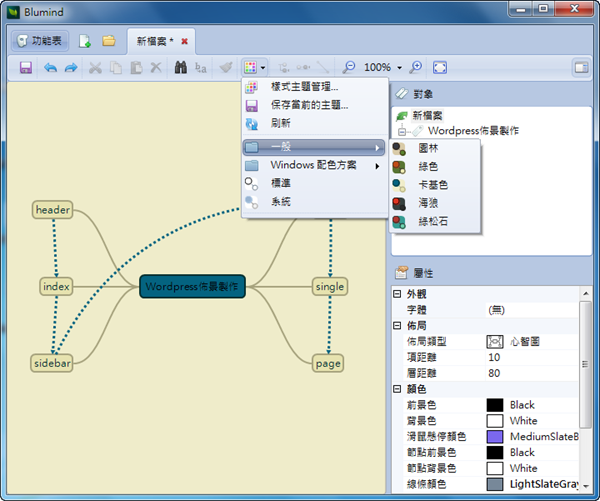Select Wordpress佈景製作 in object tree
The width and height of the screenshot is (600, 501).
point(473,131)
